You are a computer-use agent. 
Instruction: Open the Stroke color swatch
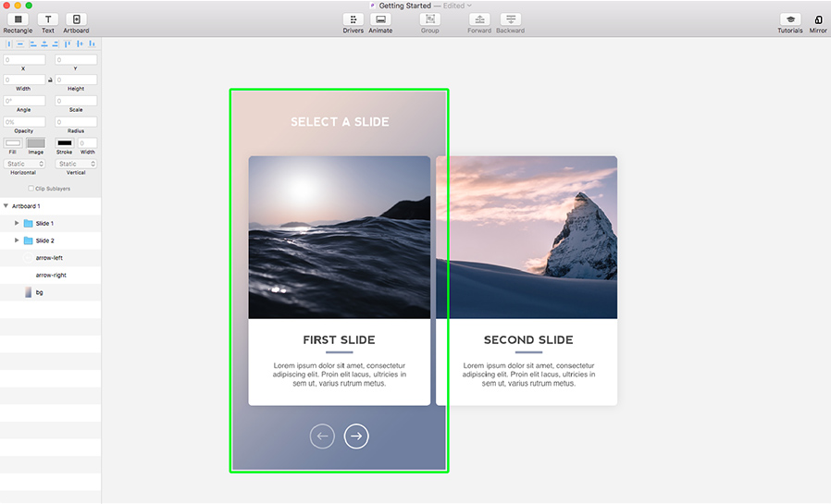pos(65,143)
